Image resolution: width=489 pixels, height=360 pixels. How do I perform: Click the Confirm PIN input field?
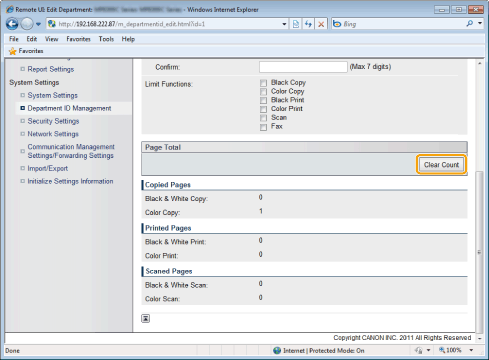click(x=303, y=67)
